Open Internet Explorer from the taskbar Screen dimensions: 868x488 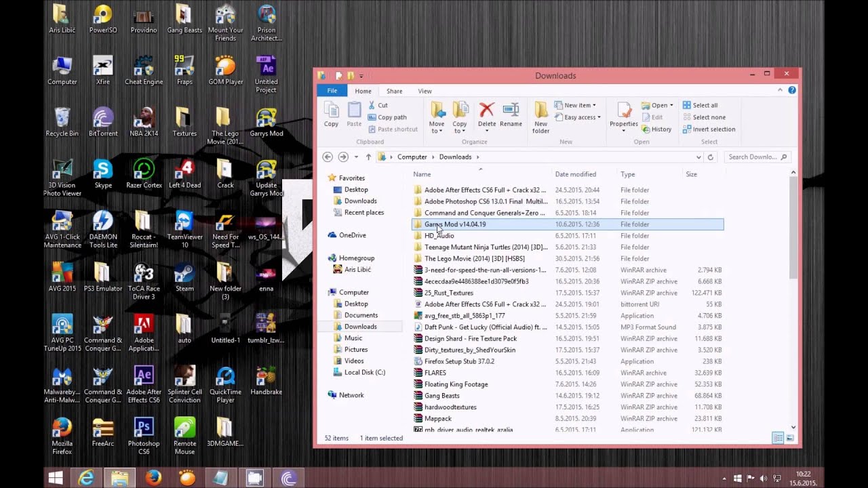point(86,478)
